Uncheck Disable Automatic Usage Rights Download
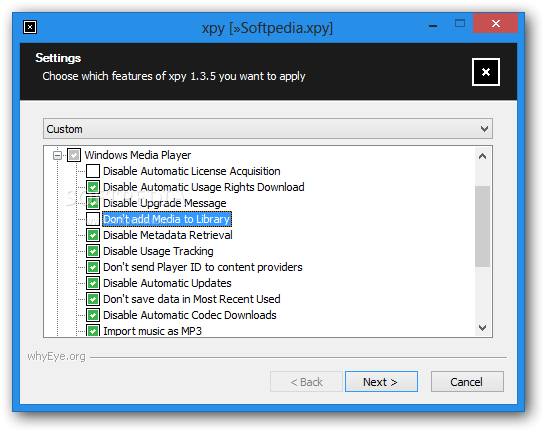 pyautogui.click(x=93, y=187)
